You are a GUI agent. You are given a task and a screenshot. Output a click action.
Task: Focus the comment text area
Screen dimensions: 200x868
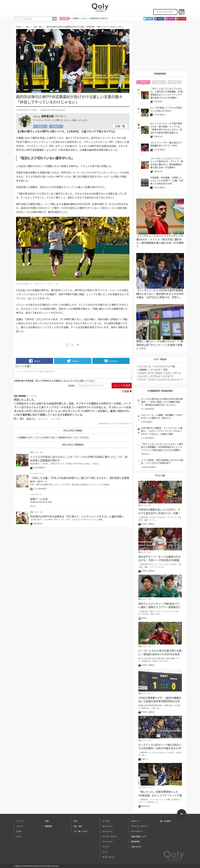click(x=73, y=373)
